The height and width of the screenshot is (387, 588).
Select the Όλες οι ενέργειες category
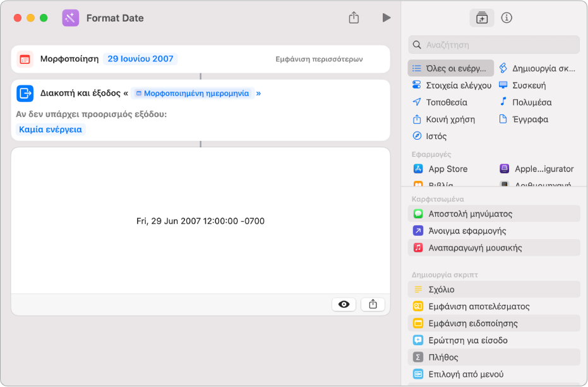coord(450,68)
